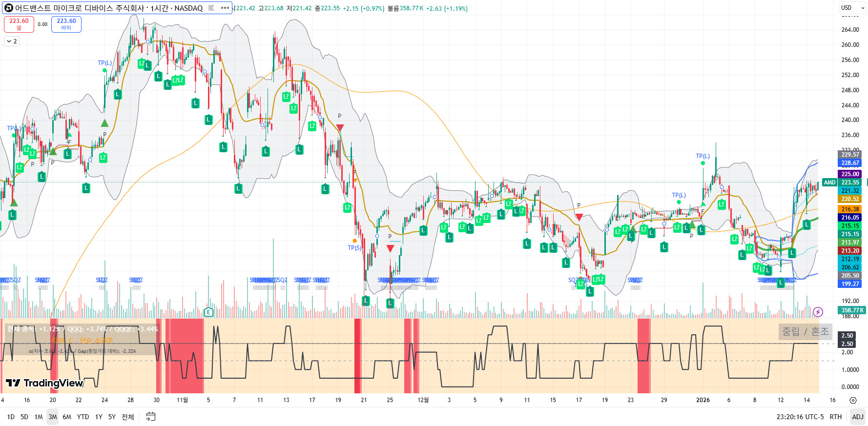Toggle the RTH session button
This screenshot has height=426, width=868.
pos(836,417)
